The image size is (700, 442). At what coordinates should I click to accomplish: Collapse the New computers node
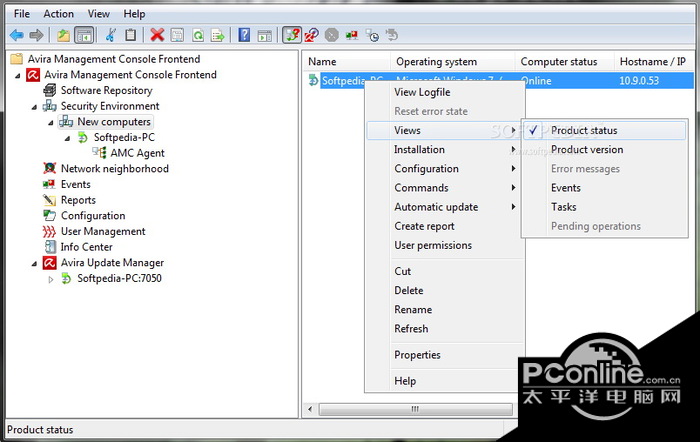50,122
